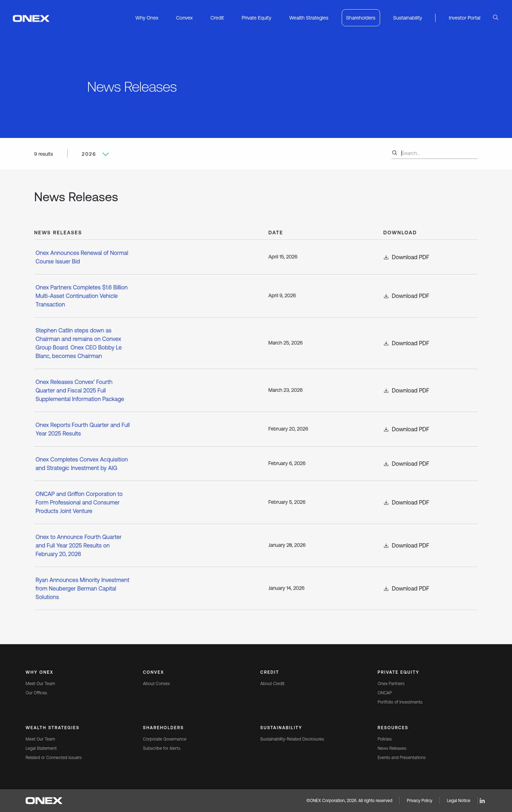Click Related or Connected Issuers link
Viewport: 512px width, 812px height.
[54, 758]
